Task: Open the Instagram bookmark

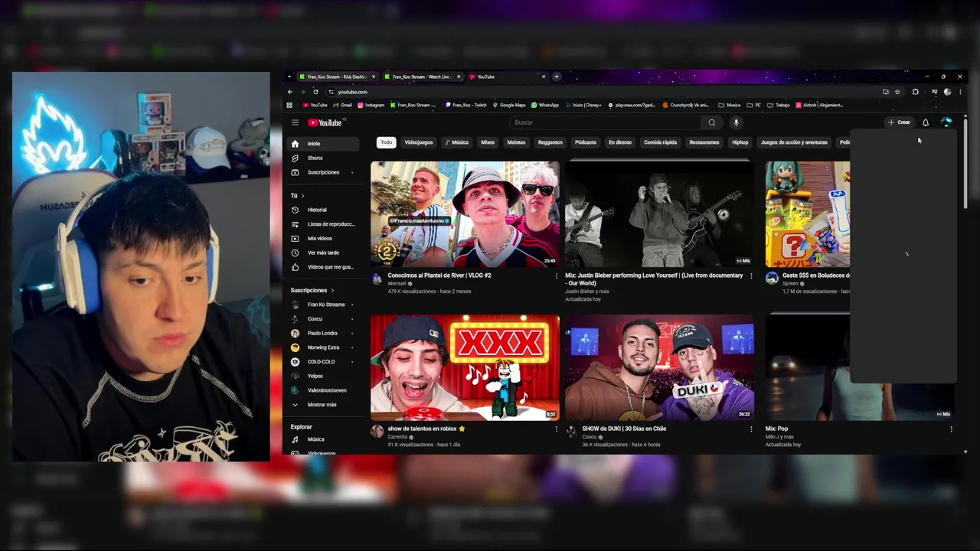Action: (x=371, y=105)
